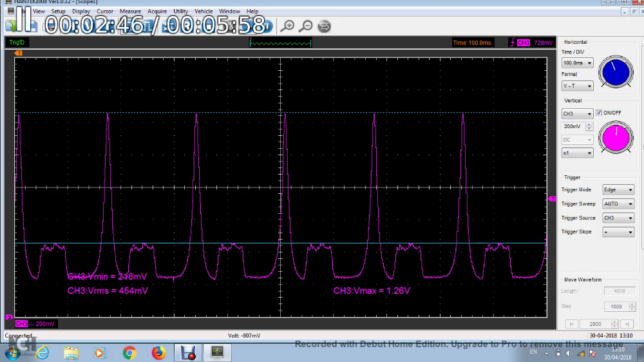Click the magenta trigger level arrow

[x=552, y=200]
